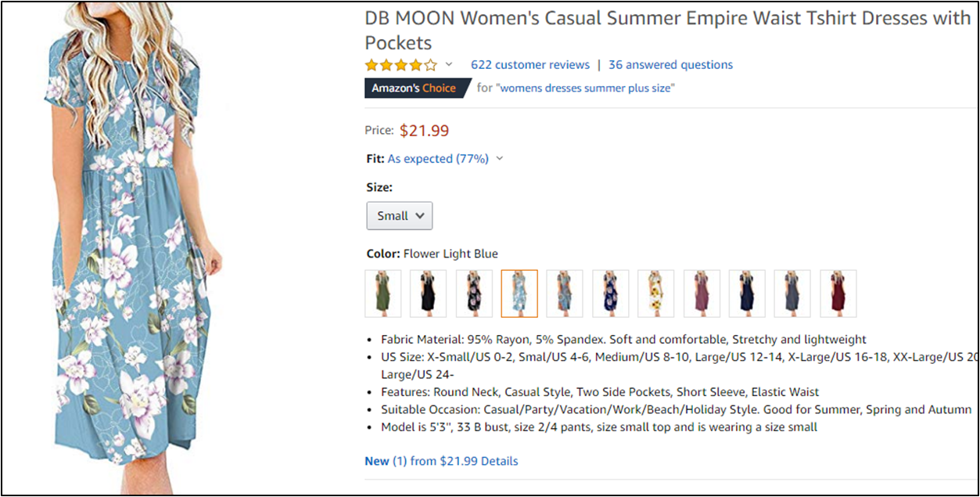980x497 pixels.
Task: Pick the dark red wine dress swatch
Action: coord(838,294)
